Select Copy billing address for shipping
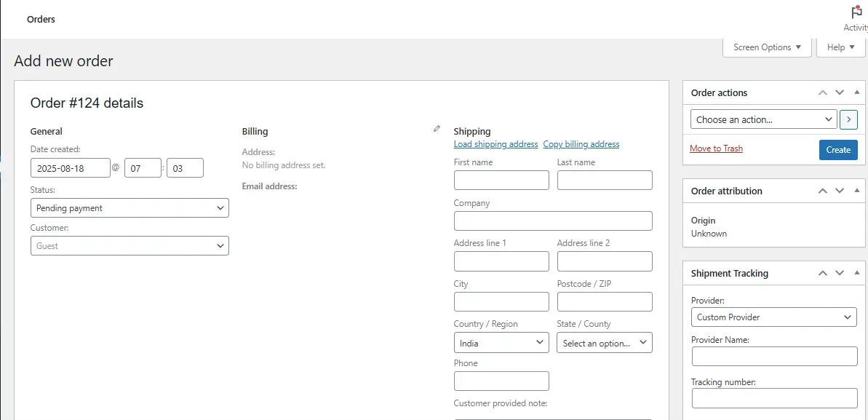The height and width of the screenshot is (420, 868). 581,144
